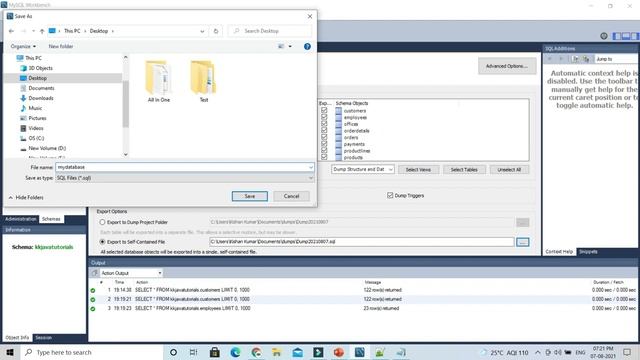Create a New folder

pos(61,47)
